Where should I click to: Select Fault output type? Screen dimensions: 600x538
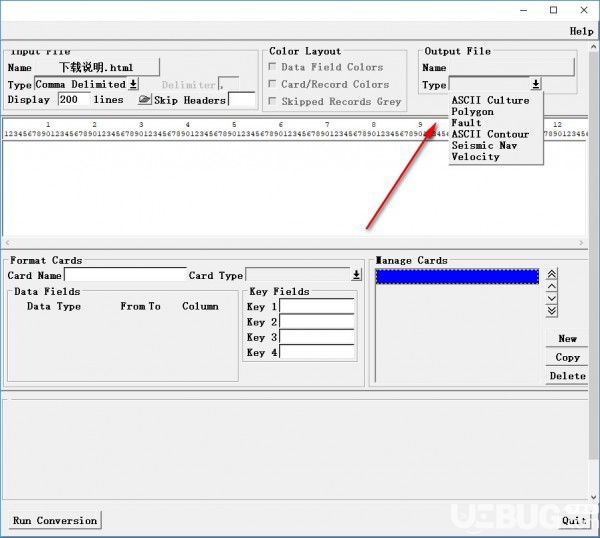coord(466,123)
